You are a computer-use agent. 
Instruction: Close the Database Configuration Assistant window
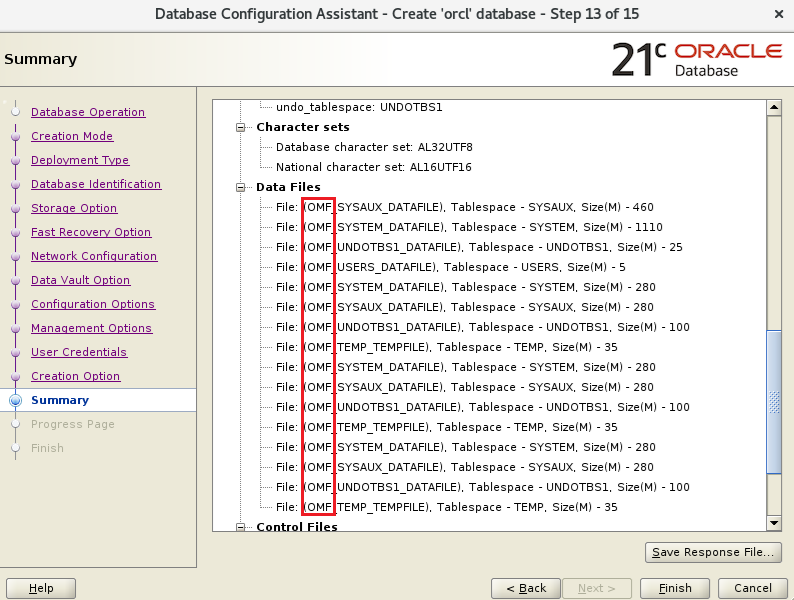click(779, 14)
